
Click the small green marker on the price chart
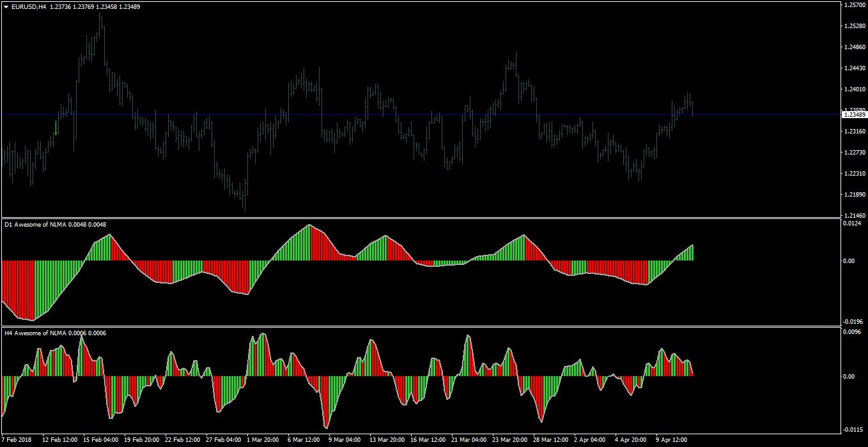(56, 133)
